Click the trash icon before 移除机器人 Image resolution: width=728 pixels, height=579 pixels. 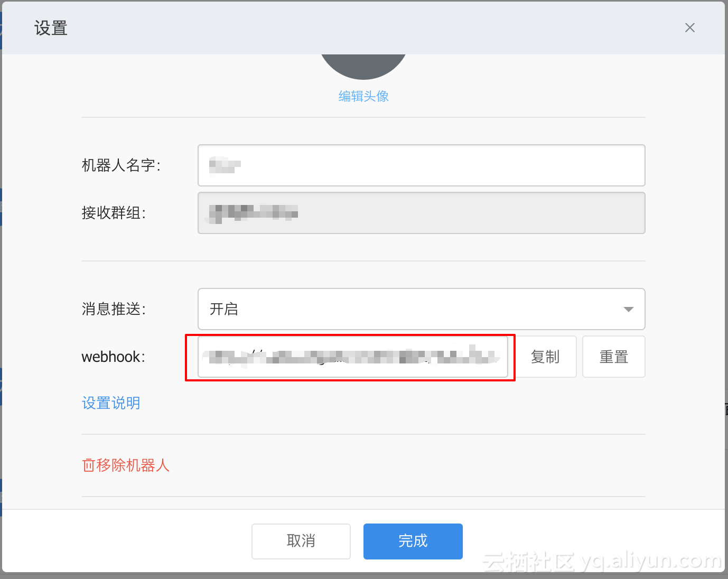coord(88,465)
